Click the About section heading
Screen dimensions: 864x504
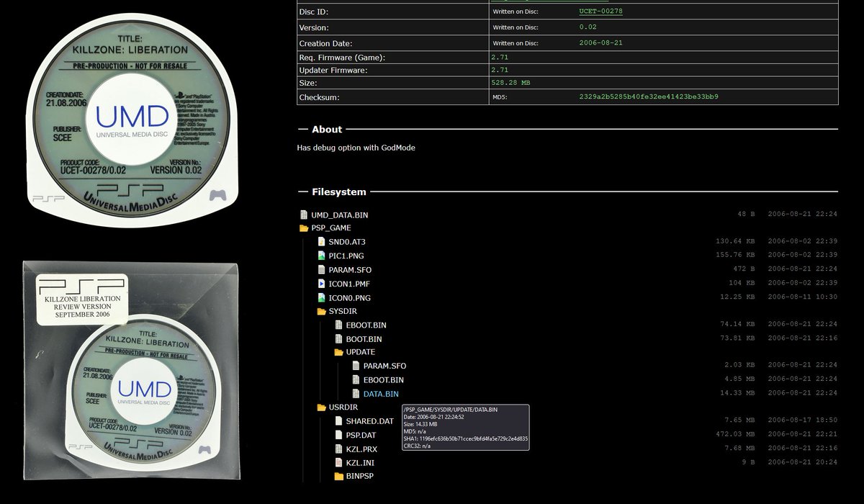pyautogui.click(x=327, y=130)
